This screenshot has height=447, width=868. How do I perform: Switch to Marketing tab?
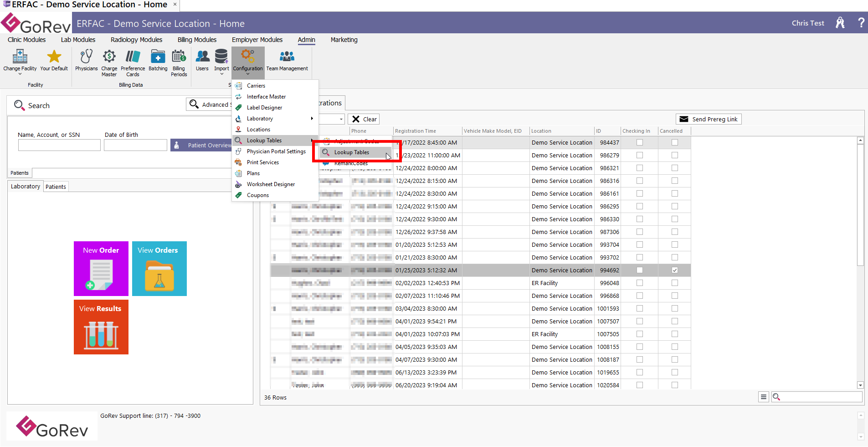(344, 40)
